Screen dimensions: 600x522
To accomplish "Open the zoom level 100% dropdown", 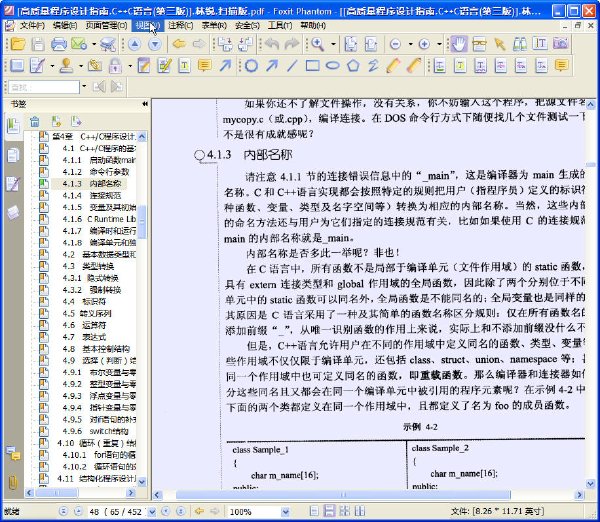I will tap(285, 512).
